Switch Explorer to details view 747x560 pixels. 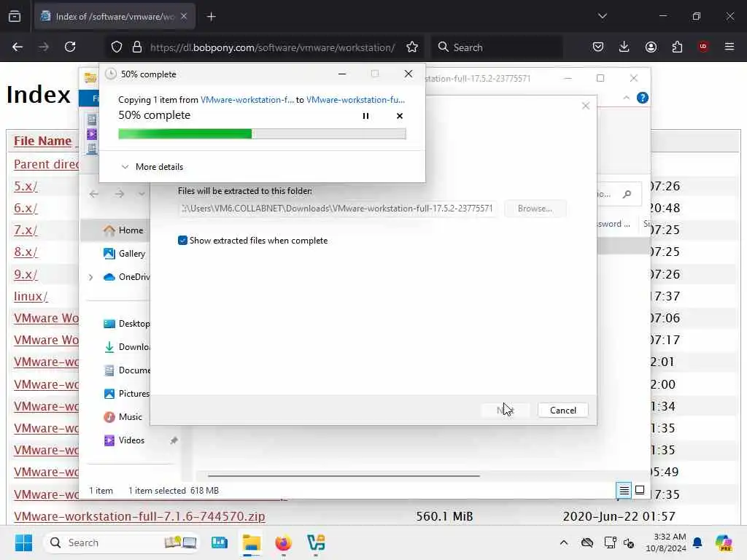624,490
